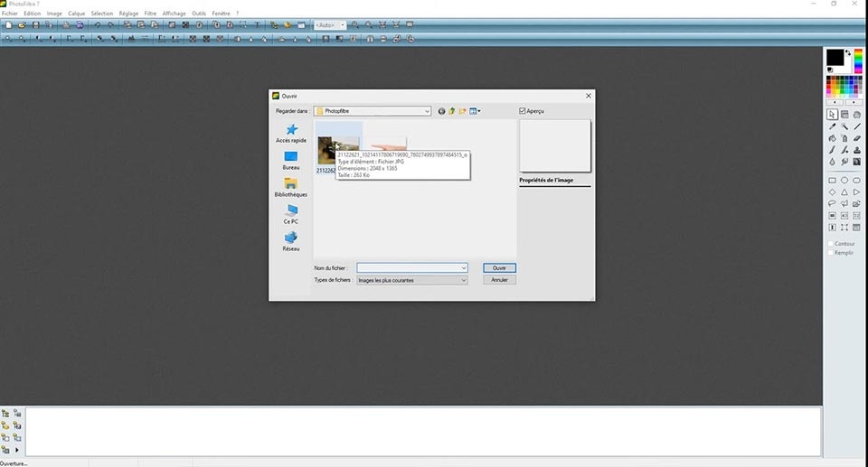Click Create new folder icon in dialog
The width and height of the screenshot is (868, 467).
point(462,111)
